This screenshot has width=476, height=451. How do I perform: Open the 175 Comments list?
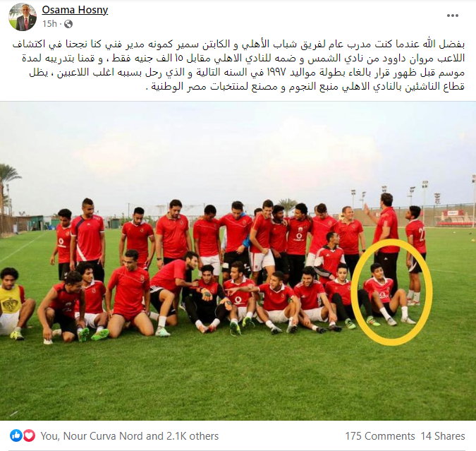coord(379,436)
